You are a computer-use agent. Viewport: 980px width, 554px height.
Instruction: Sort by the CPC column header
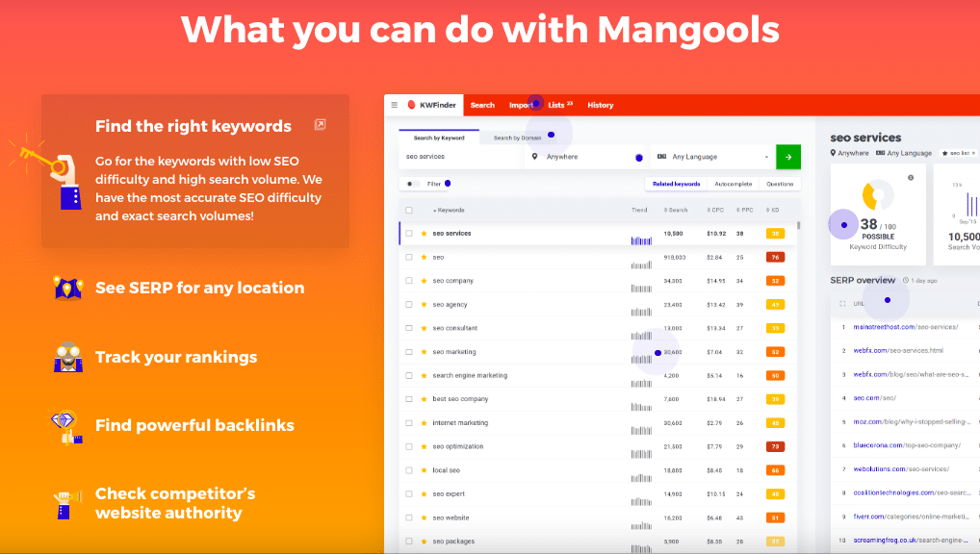coord(715,211)
